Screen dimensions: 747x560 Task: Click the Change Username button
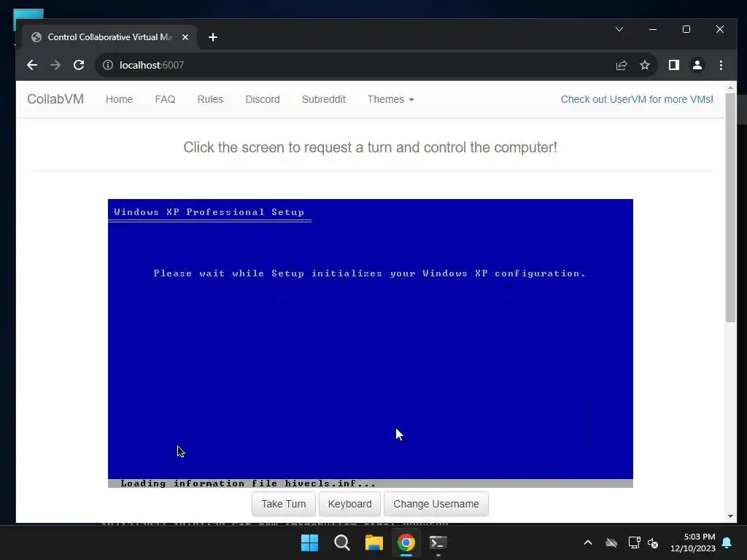436,504
